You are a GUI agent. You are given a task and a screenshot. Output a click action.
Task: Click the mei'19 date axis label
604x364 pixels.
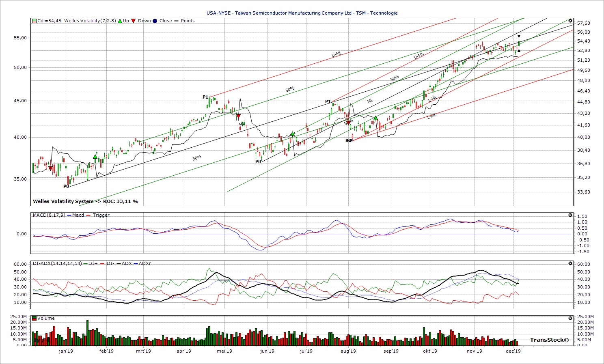224,351
